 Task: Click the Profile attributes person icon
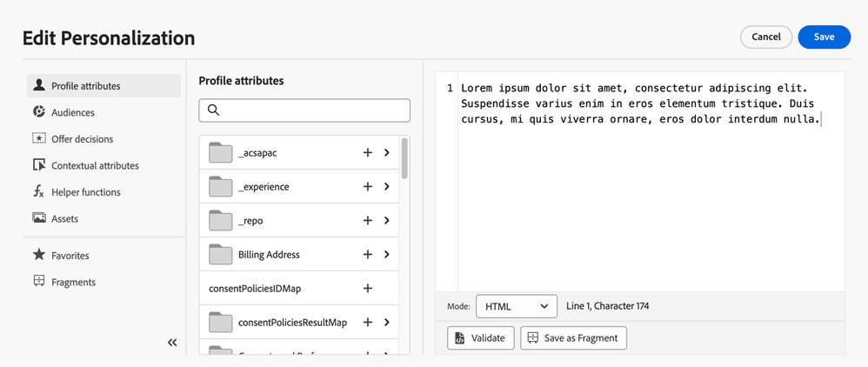pos(38,85)
